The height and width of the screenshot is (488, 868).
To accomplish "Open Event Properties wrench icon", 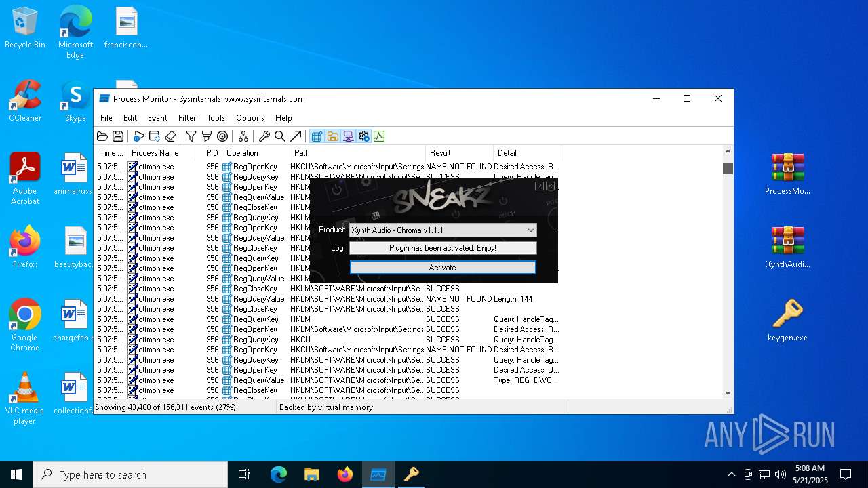I will pos(264,136).
